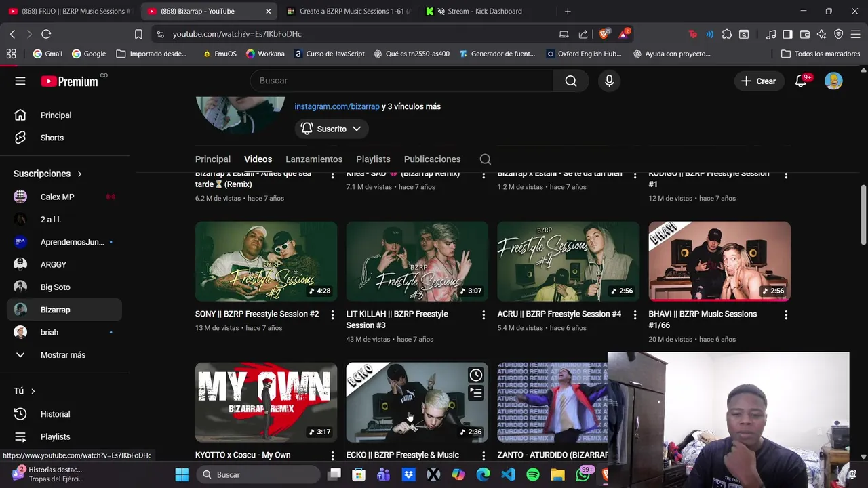The image size is (868, 488).
Task: Switch to FRIJO BZRP Music Sessions browser tab
Action: tap(71, 11)
